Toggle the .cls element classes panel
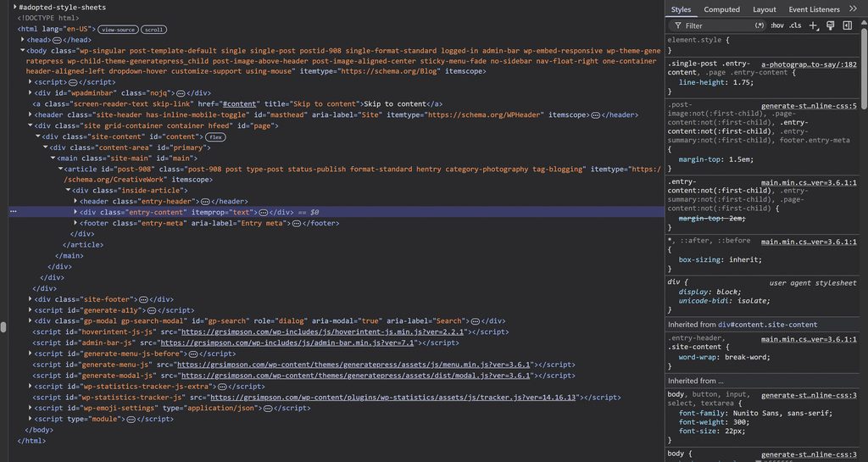The width and height of the screenshot is (868, 462). (x=795, y=25)
